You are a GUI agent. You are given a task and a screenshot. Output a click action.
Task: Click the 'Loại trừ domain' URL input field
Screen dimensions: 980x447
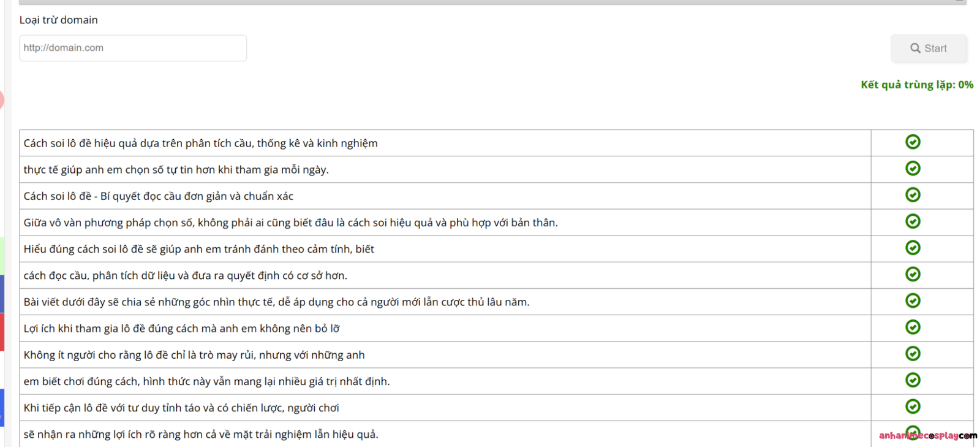[x=133, y=48]
